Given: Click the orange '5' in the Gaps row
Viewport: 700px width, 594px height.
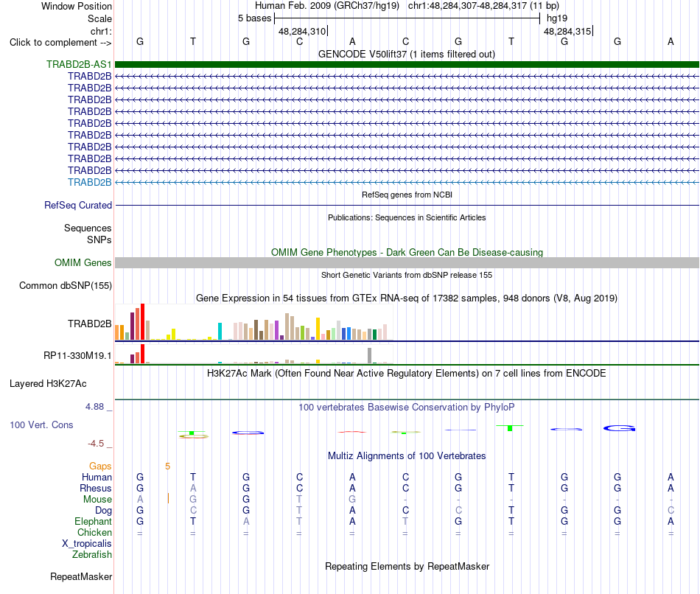Looking at the screenshot, I should click(167, 467).
